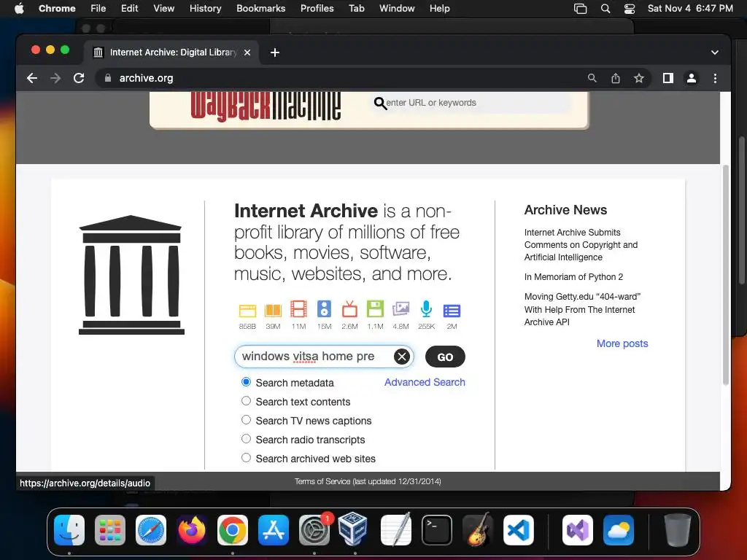747x560 pixels.
Task: Open the Apple menu
Action: pyautogui.click(x=20, y=9)
